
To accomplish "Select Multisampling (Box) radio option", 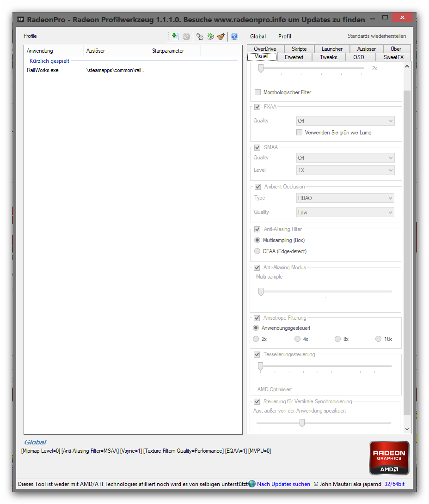I will 257,240.
